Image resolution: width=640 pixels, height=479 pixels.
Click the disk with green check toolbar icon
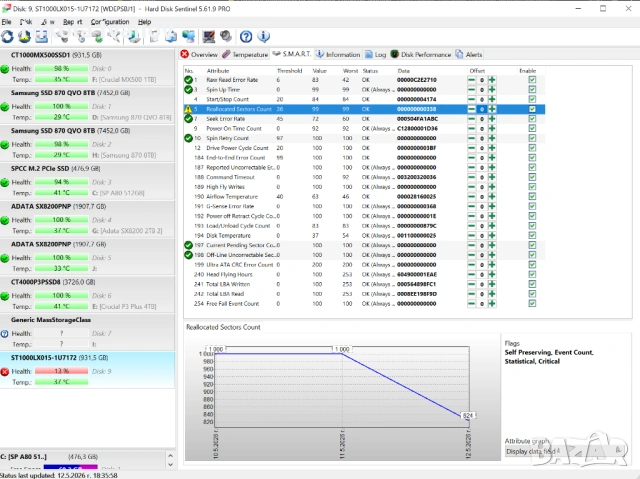[98, 37]
